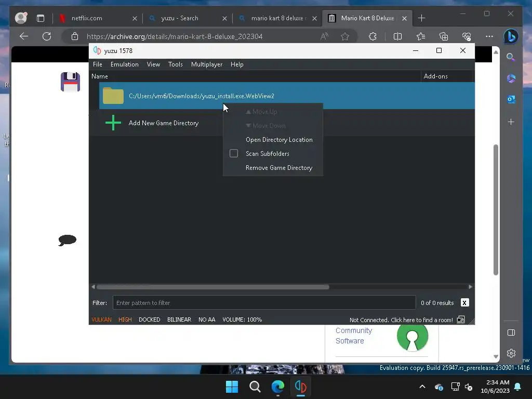Open the tab actions menu icon

point(41,18)
